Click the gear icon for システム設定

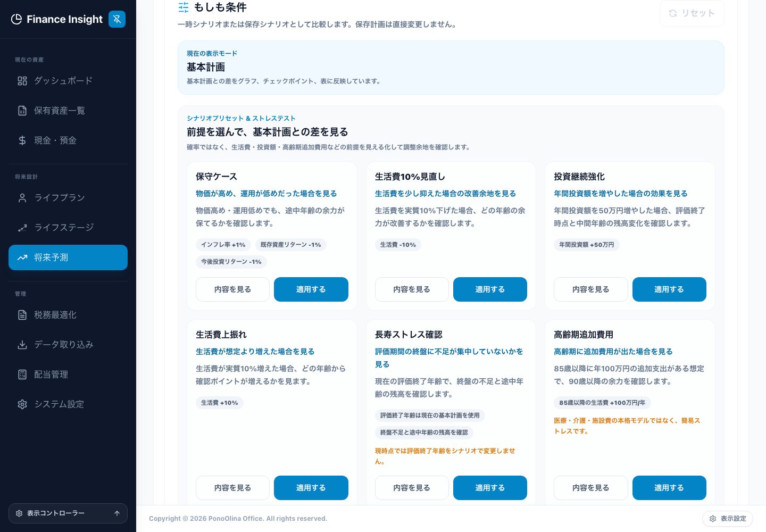22,404
